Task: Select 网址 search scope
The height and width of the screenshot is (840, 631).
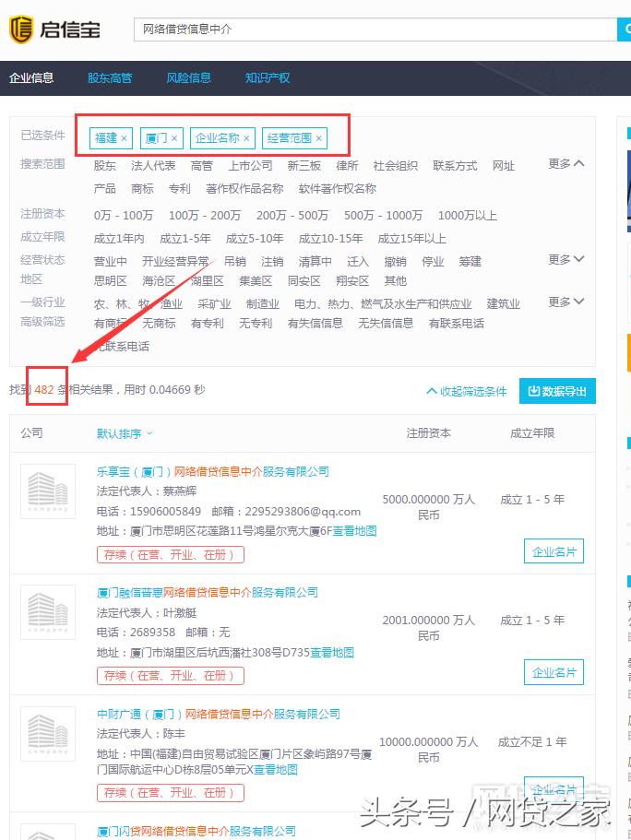Action: [504, 166]
